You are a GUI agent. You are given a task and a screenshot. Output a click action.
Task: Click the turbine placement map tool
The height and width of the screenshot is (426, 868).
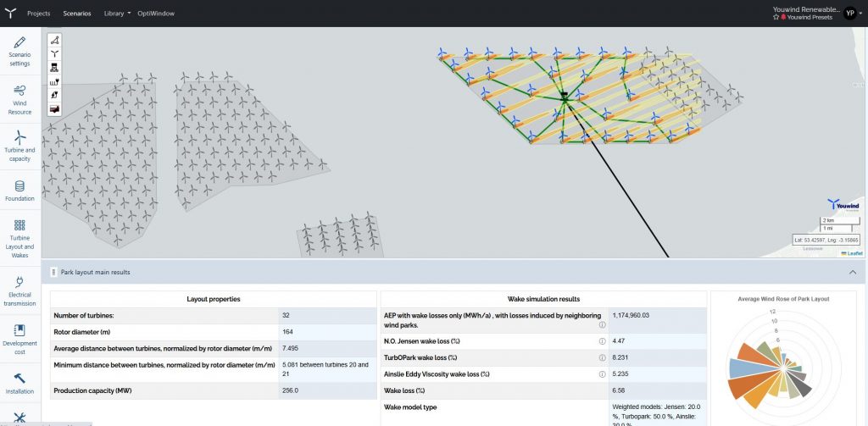tap(55, 53)
